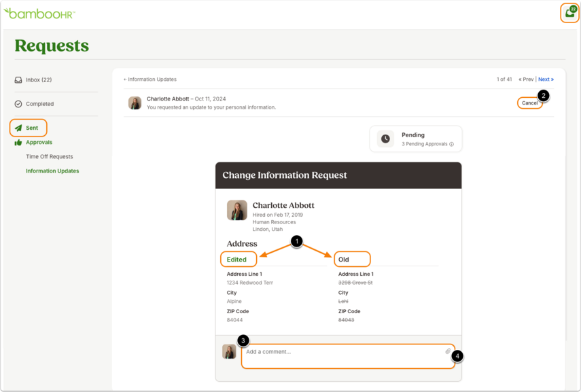Click the Completed checkmark circle icon

point(18,104)
